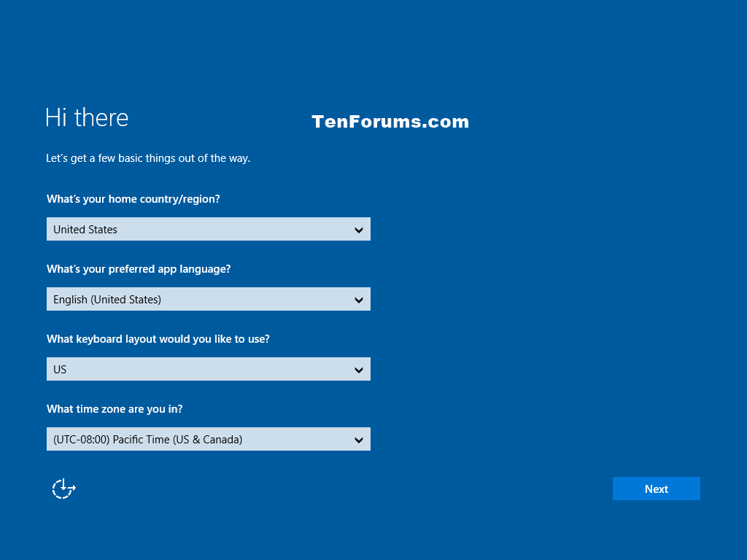Click the 'What's your home country/region?' label
747x560 pixels.
tap(133, 199)
